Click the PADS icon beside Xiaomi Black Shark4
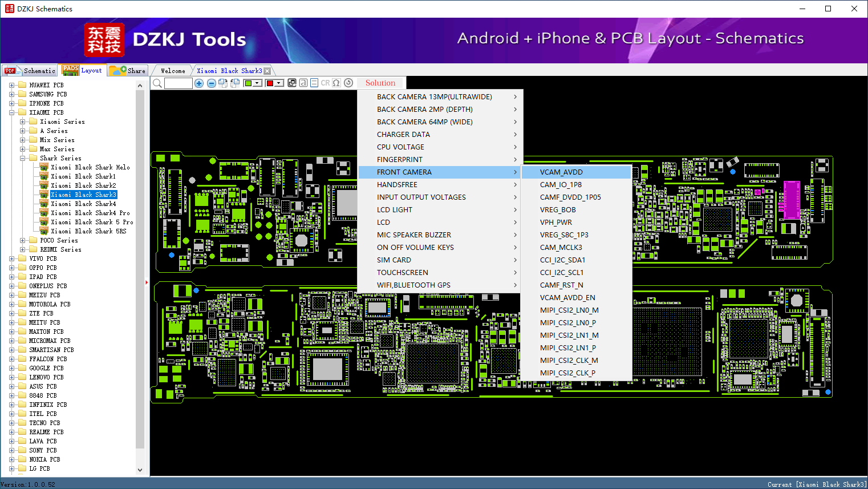The image size is (868, 489). [x=44, y=204]
